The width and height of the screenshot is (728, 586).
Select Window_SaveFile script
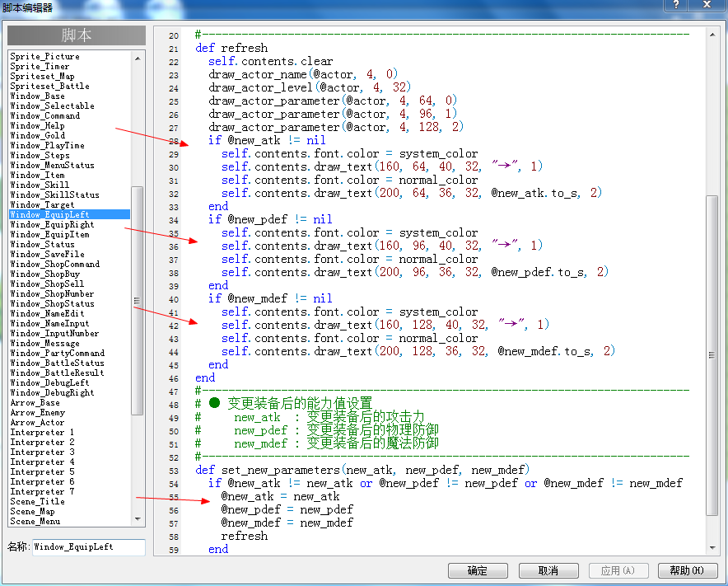click(47, 254)
